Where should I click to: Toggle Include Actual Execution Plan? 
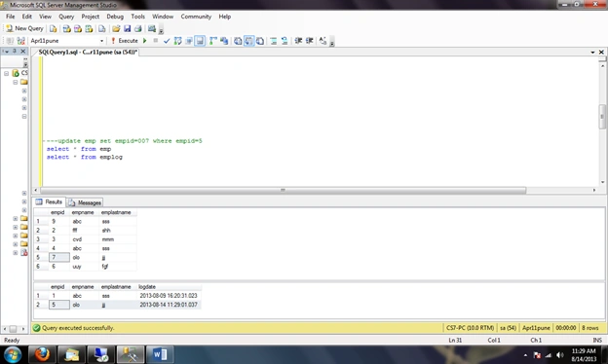point(212,41)
